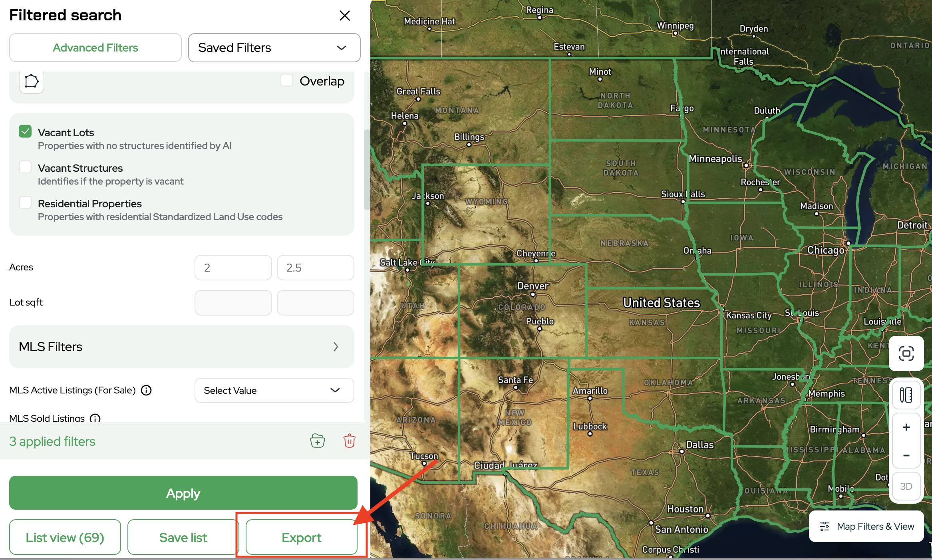Click Memphis on the map

(x=826, y=393)
